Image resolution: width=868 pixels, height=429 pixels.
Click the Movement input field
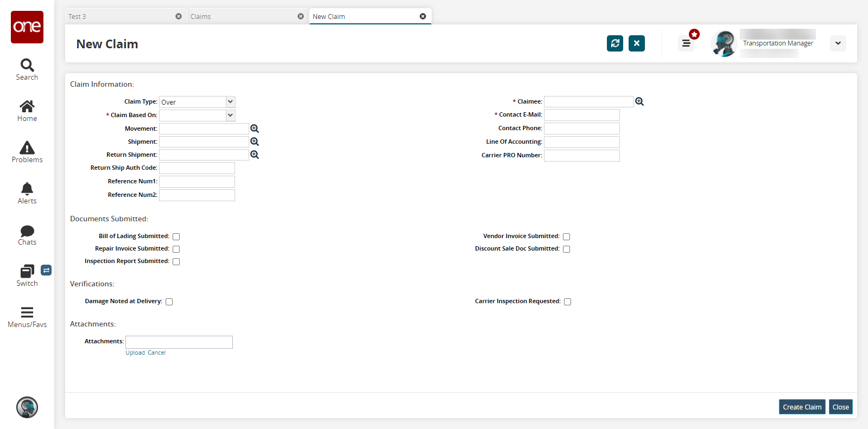point(204,129)
